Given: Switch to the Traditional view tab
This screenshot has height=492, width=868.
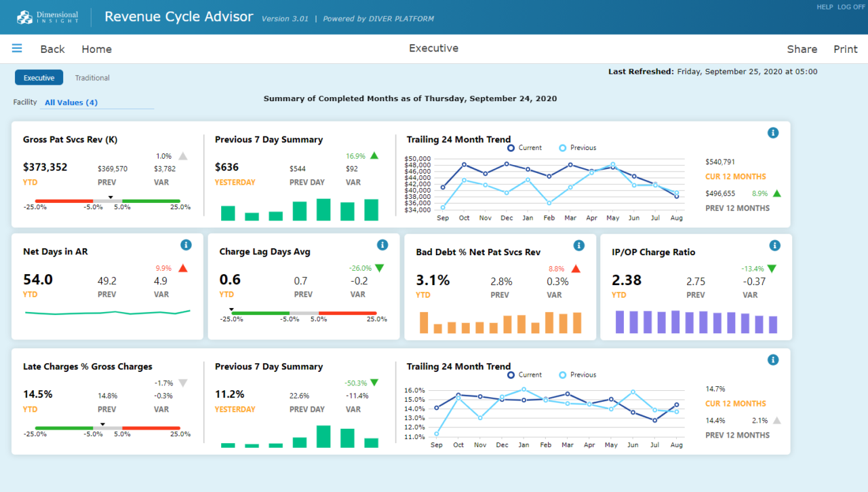Looking at the screenshot, I should pyautogui.click(x=92, y=77).
